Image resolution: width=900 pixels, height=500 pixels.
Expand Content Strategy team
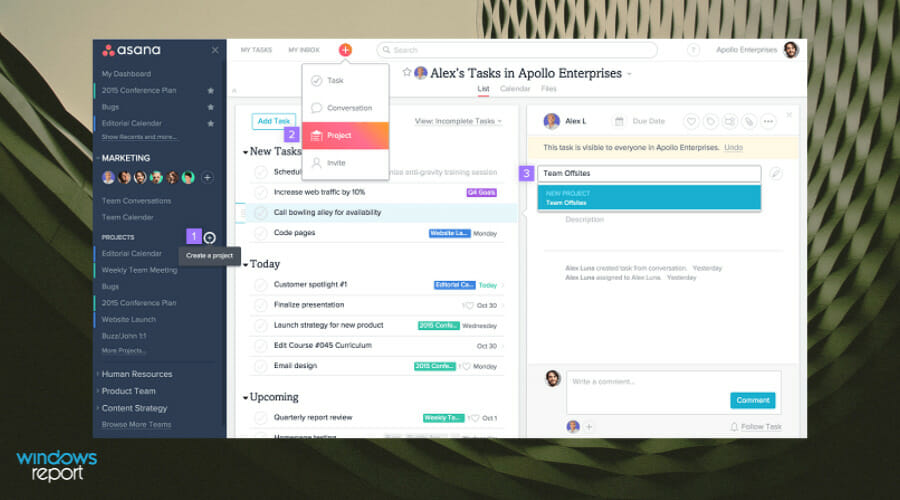coord(98,409)
